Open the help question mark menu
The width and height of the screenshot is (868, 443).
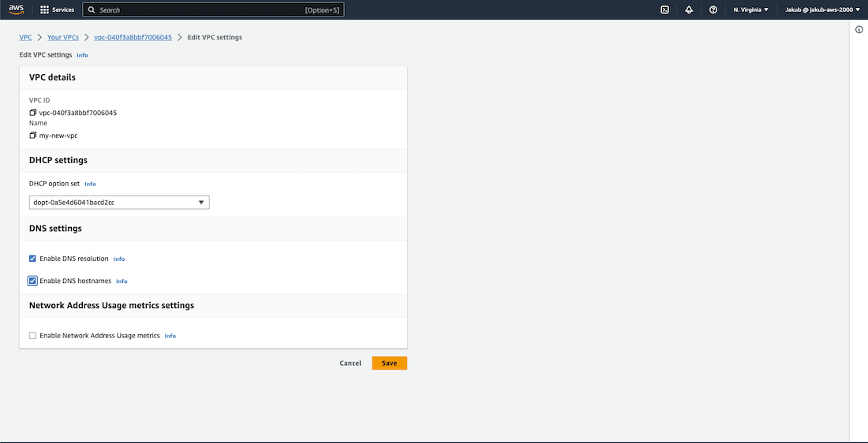(x=713, y=10)
